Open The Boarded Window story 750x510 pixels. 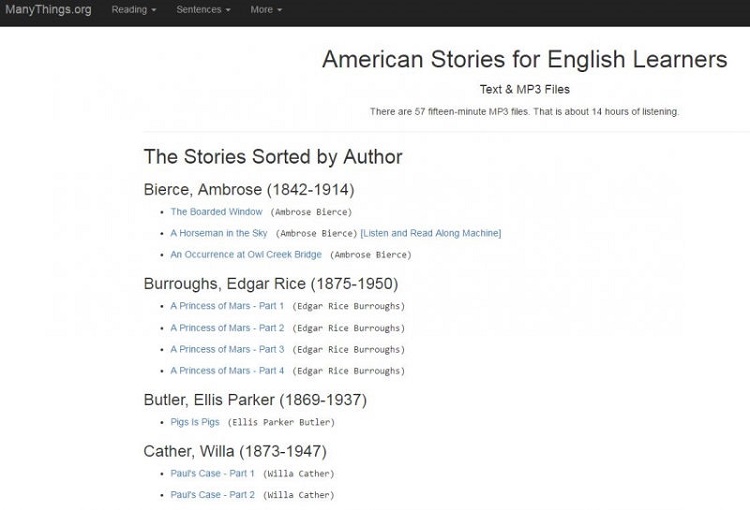coord(216,212)
